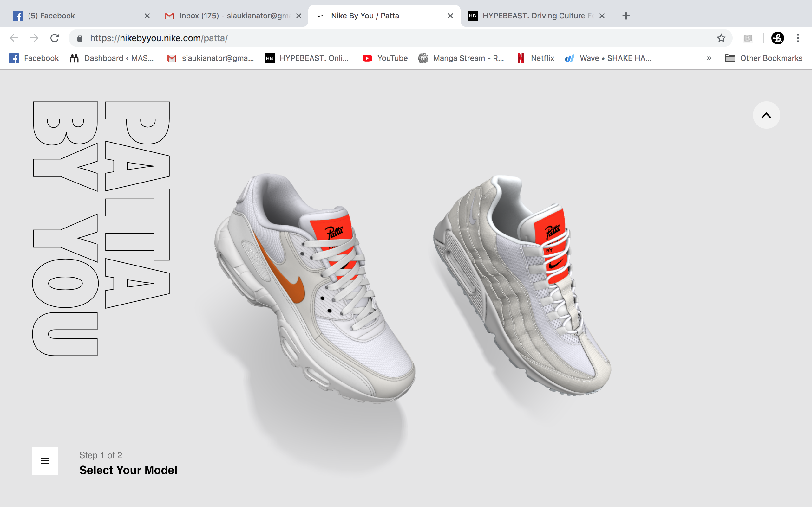Open the Manga Stream bookmark
Viewport: 812px width, 507px height.
(x=462, y=58)
